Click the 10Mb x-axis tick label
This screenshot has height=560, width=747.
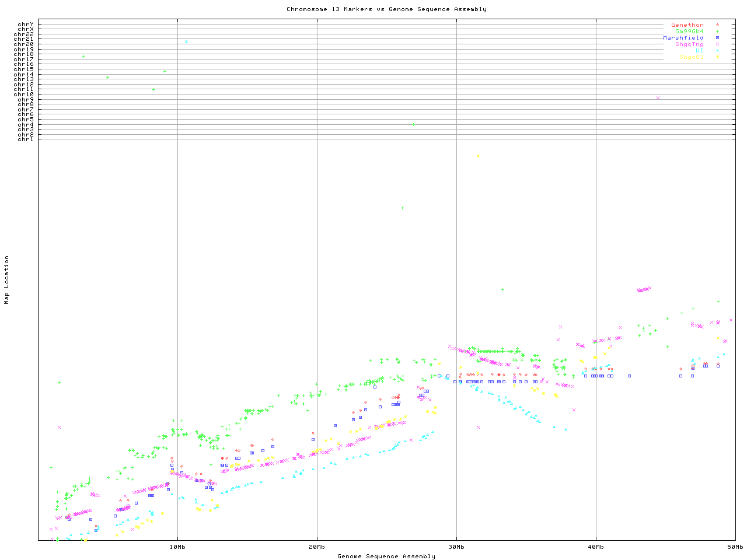click(x=177, y=547)
